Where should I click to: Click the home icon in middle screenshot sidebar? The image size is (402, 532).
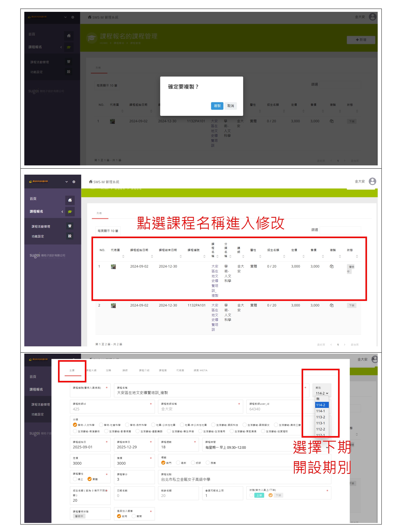tap(70, 200)
